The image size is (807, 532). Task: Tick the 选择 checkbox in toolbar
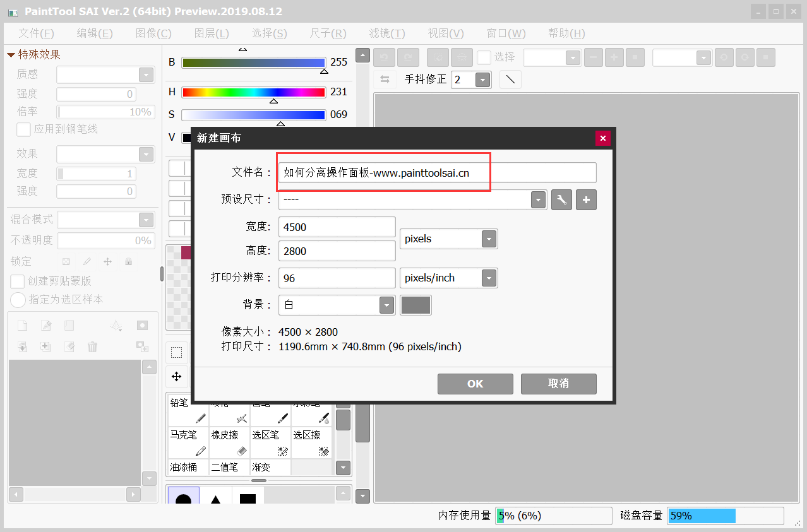(484, 57)
